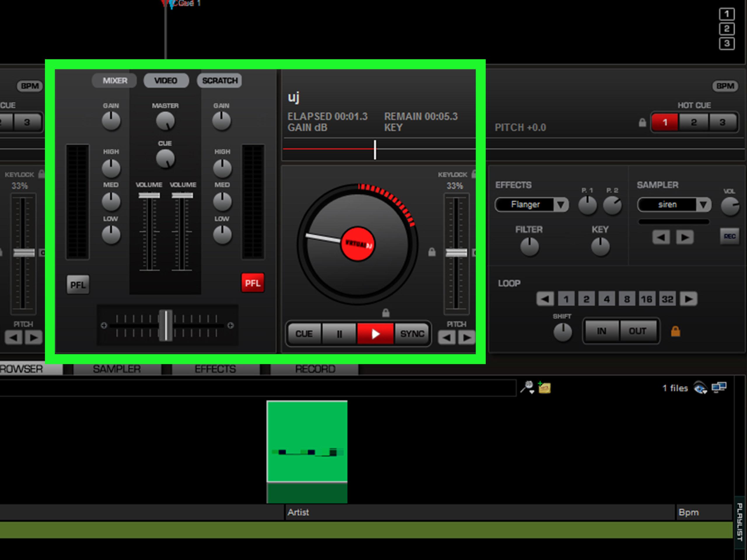The width and height of the screenshot is (747, 560).
Task: Click the headphone CUE knob in mixer
Action: (x=165, y=159)
